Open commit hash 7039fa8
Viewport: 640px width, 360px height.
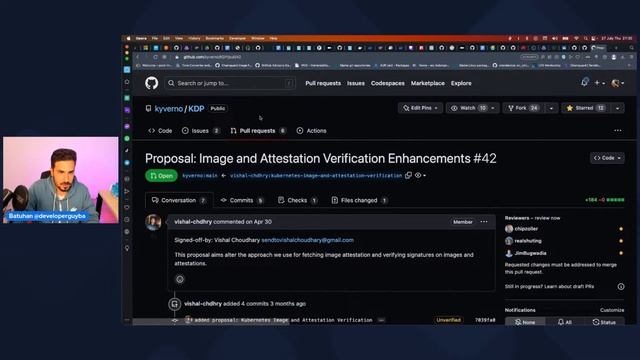pyautogui.click(x=485, y=320)
